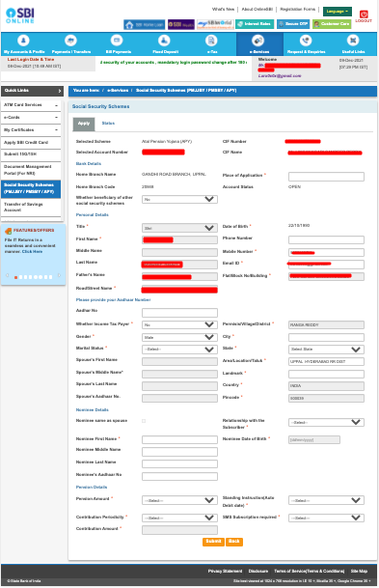
Task: Open Payments / Transfers icon
Action: (x=70, y=41)
